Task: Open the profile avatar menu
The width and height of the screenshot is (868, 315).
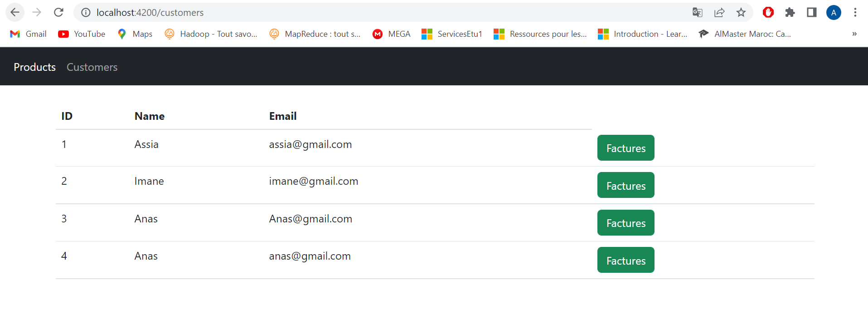Action: click(834, 12)
